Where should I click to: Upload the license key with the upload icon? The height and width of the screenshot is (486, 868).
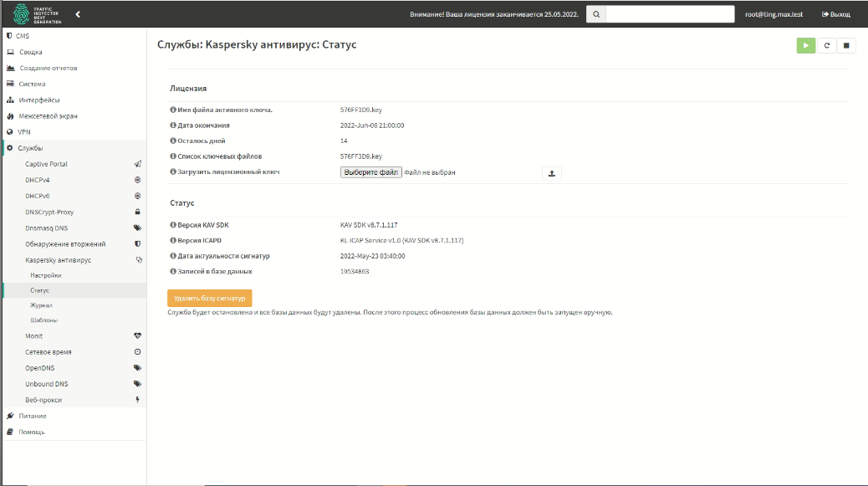tap(551, 174)
